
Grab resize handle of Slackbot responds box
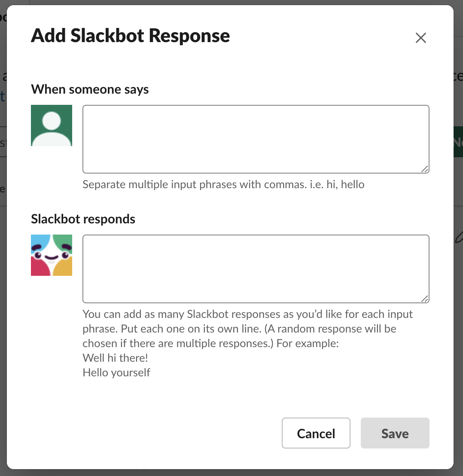pos(425,299)
